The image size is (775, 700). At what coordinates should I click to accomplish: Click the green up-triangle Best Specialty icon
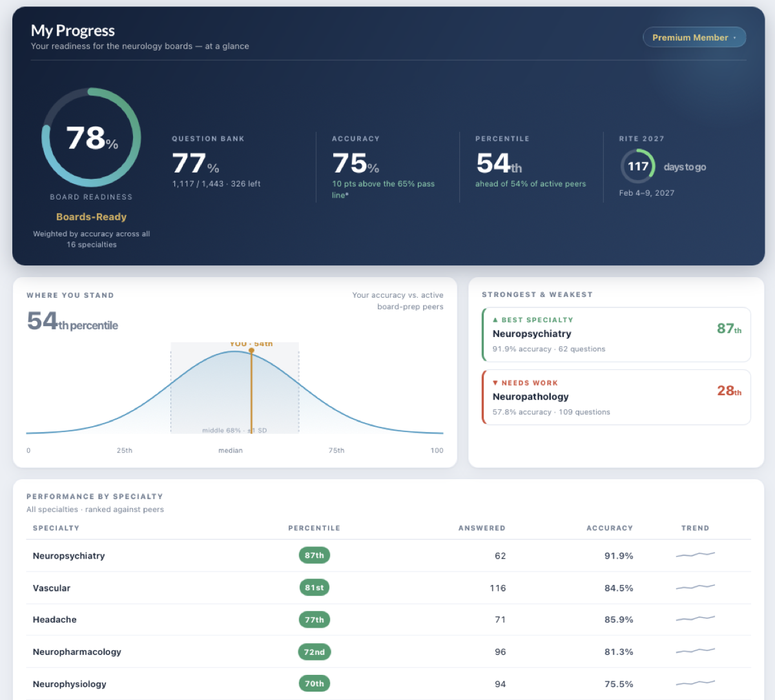[495, 320]
